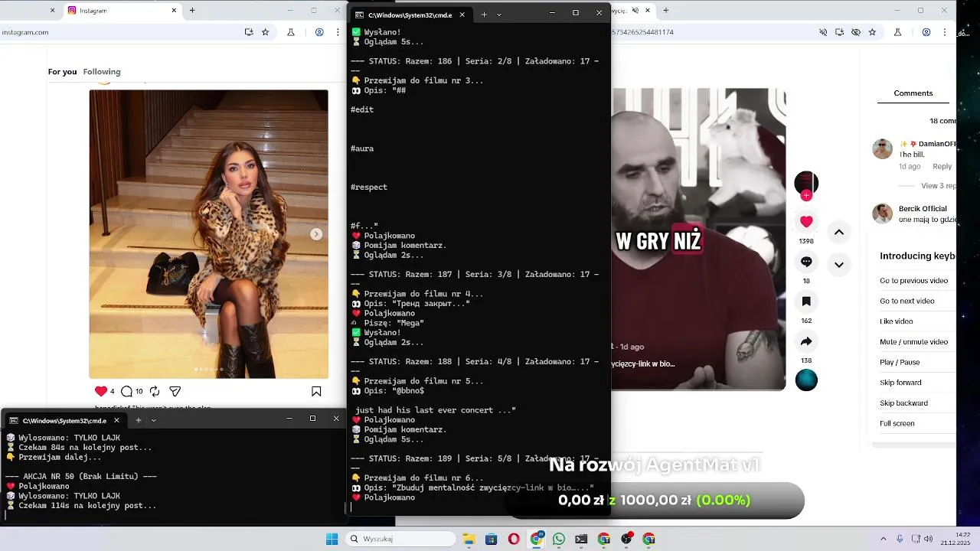The width and height of the screenshot is (980, 551).
Task: Open WhatsApp from the taskbar
Action: pyautogui.click(x=559, y=539)
